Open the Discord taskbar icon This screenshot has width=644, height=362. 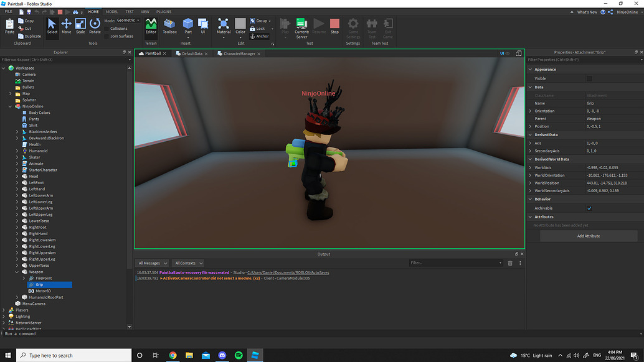pyautogui.click(x=222, y=355)
